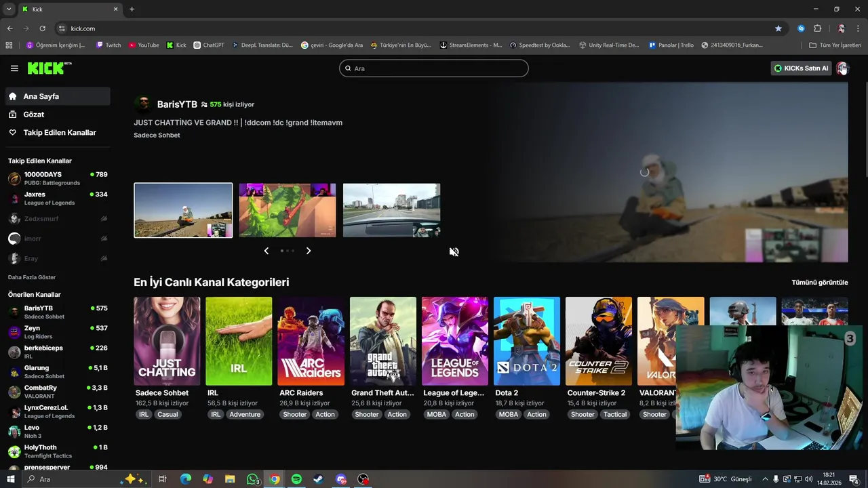This screenshot has height=488, width=868.
Task: Open ChatGPT bookmark
Action: pos(209,45)
